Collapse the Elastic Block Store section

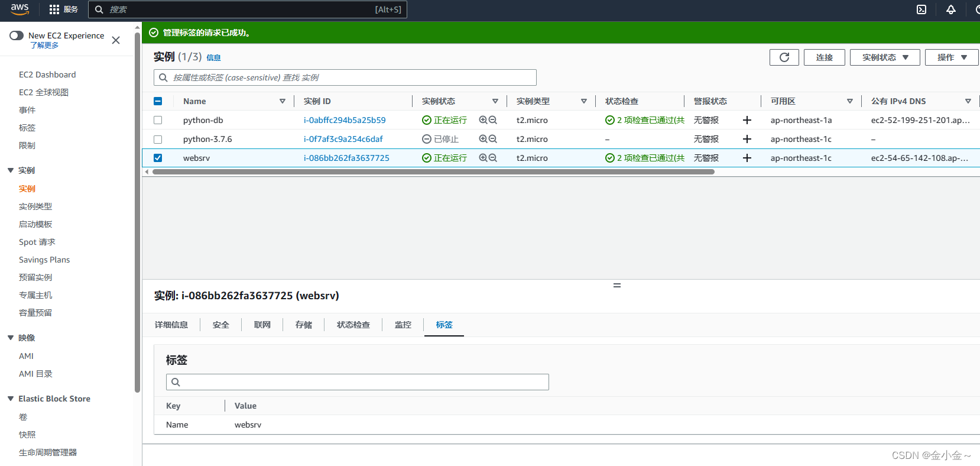pos(11,399)
